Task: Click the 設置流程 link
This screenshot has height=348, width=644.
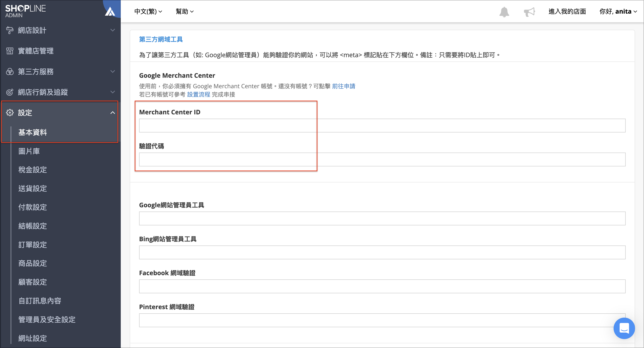Action: click(199, 94)
